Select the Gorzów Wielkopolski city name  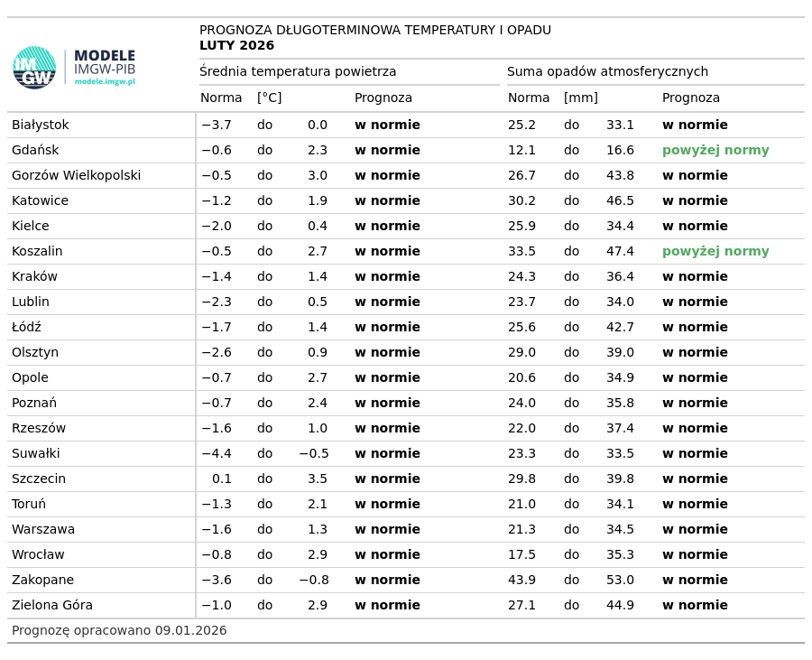coord(77,176)
